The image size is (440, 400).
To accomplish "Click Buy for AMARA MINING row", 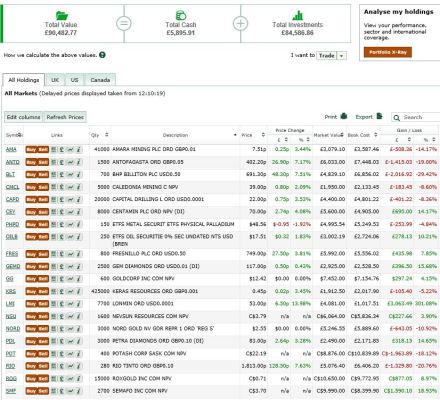I will [x=31, y=149].
